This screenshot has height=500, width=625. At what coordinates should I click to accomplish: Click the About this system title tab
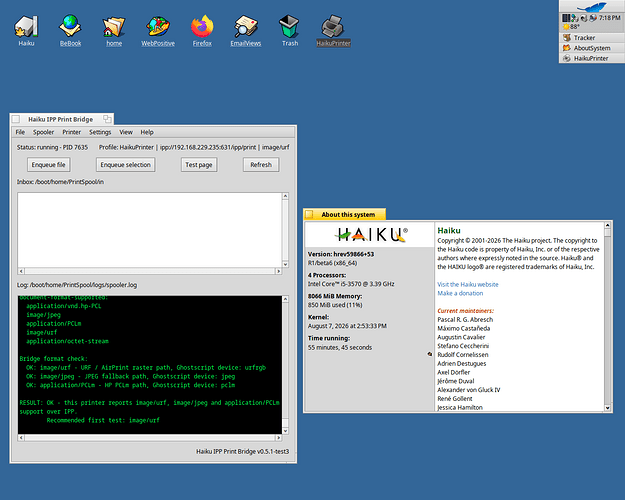(x=345, y=215)
